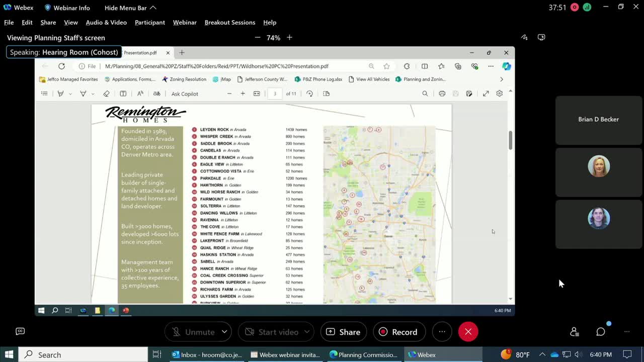This screenshot has width=644, height=362.
Task: Zoom in the shared screen view
Action: tap(289, 38)
